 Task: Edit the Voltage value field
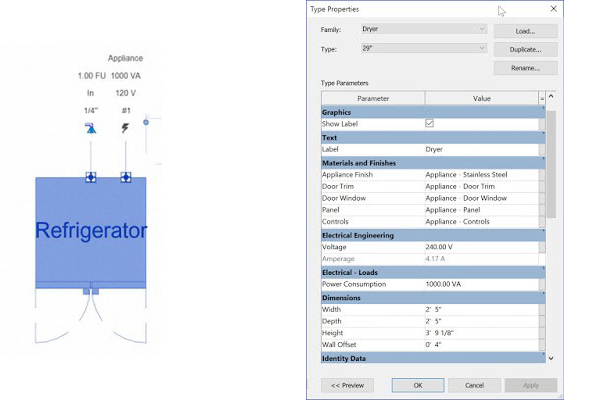tap(480, 246)
